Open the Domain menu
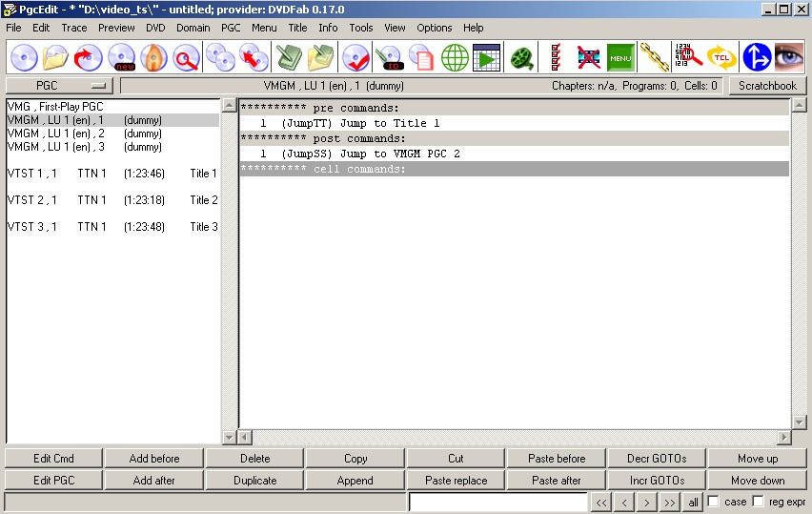Screen dimensions: 812x514 coord(193,28)
